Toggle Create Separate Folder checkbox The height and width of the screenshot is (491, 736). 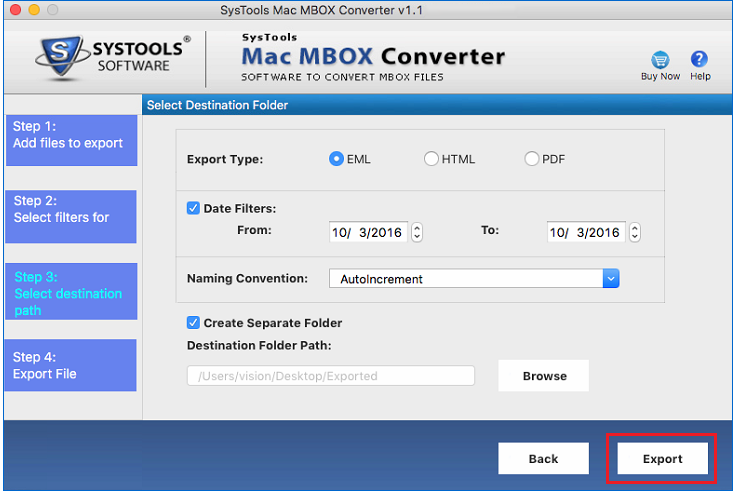[x=194, y=323]
